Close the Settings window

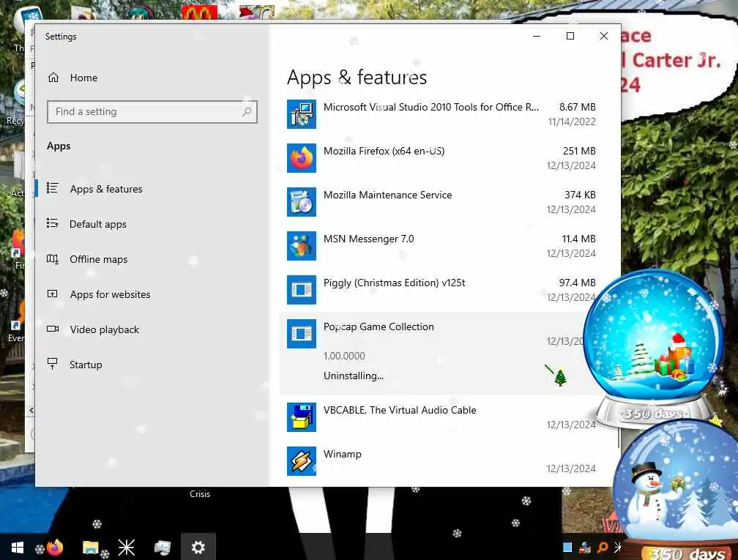604,37
